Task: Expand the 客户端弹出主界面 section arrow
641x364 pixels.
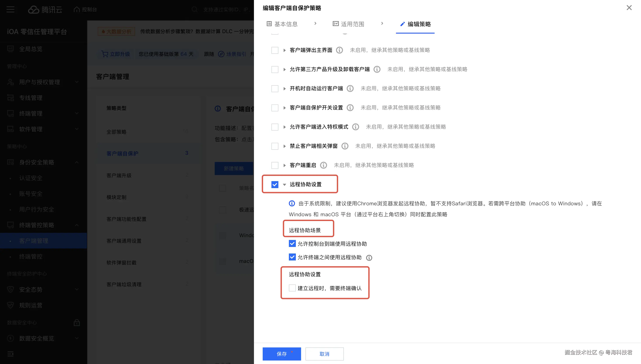Action: [285, 50]
